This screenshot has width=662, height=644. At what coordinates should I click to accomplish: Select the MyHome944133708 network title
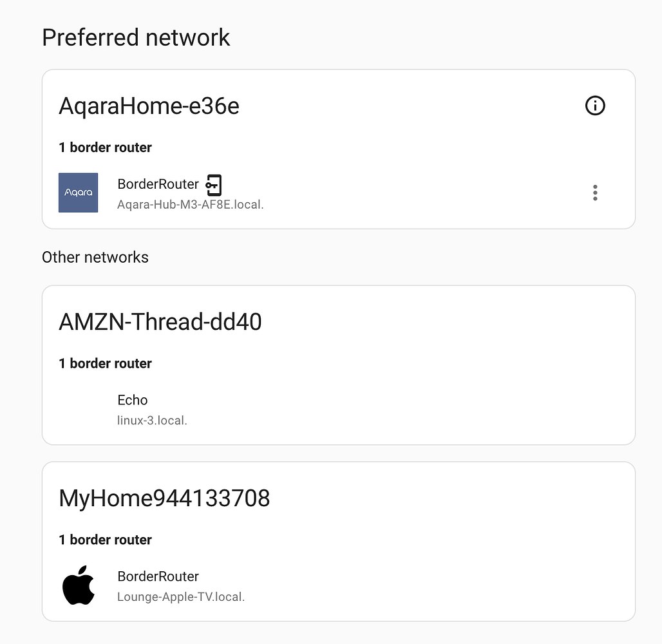[x=164, y=498]
